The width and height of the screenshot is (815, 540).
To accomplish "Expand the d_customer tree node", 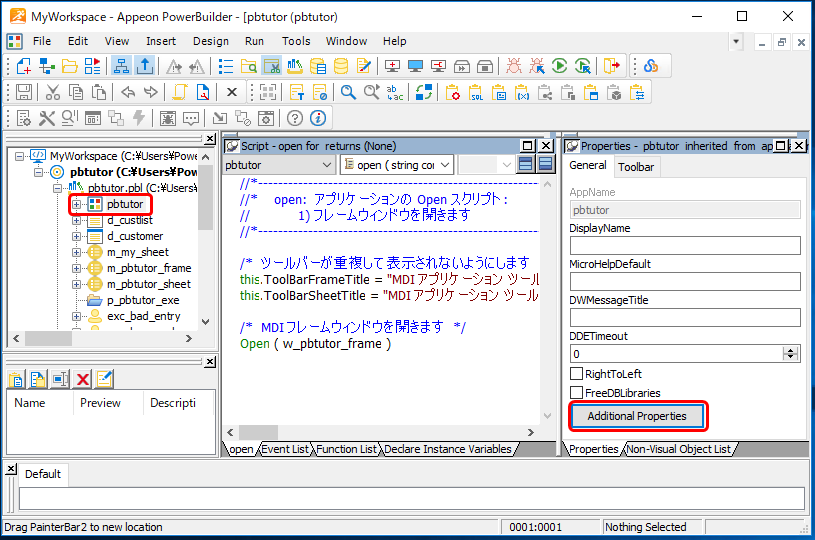I will 76,236.
